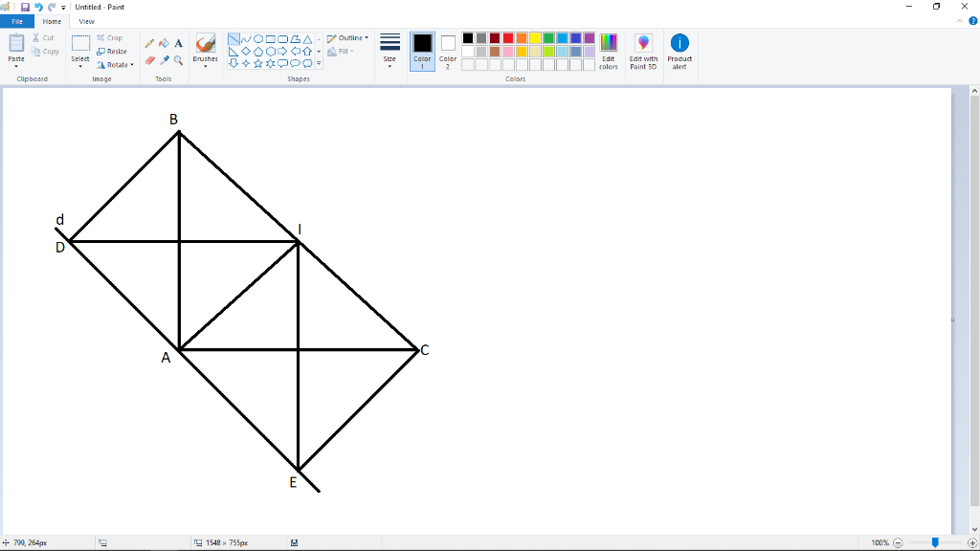The width and height of the screenshot is (980, 551).
Task: Click the Zoom out minus button
Action: click(x=898, y=543)
